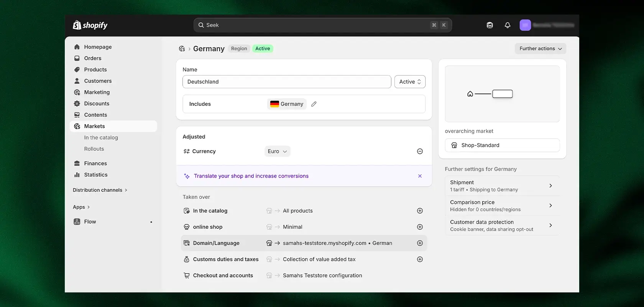Open the Euro currency dropdown
This screenshot has width=644, height=307.
pyautogui.click(x=277, y=151)
